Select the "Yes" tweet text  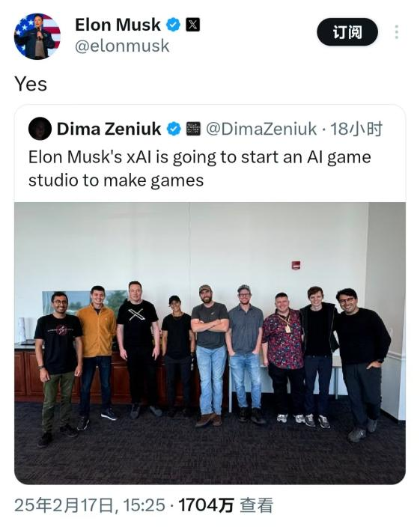31,84
